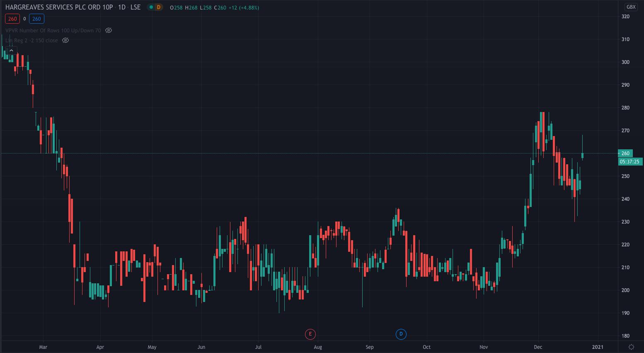Viewport: 644px width, 353px height.
Task: Open the GBX currency selector
Action: (x=631, y=7)
